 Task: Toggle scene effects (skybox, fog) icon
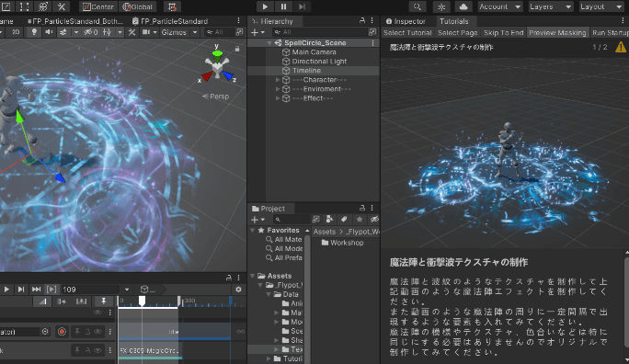pyautogui.click(x=63, y=32)
